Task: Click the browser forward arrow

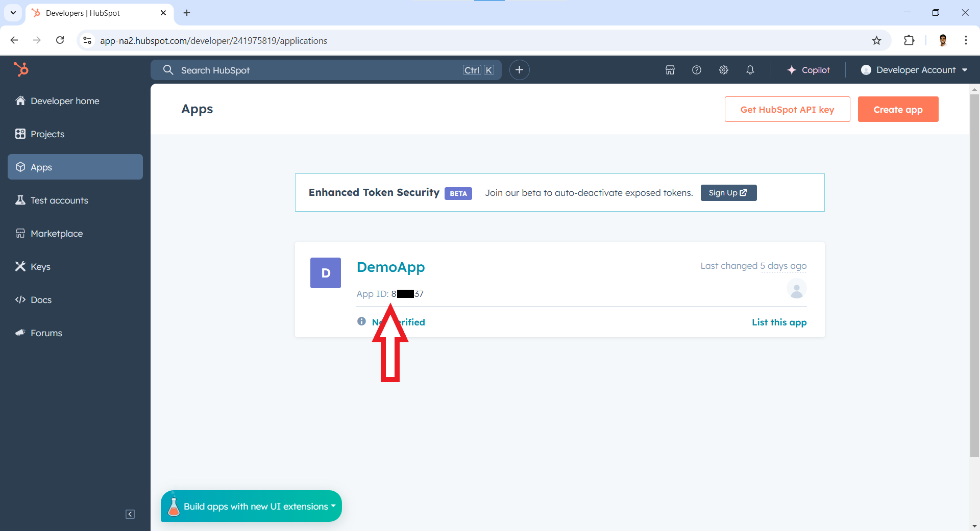Action: tap(37, 40)
